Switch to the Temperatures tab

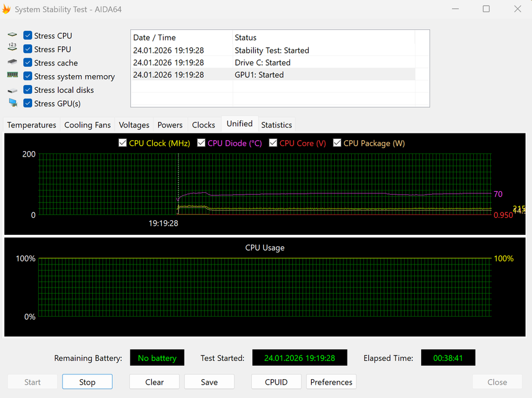click(x=32, y=125)
